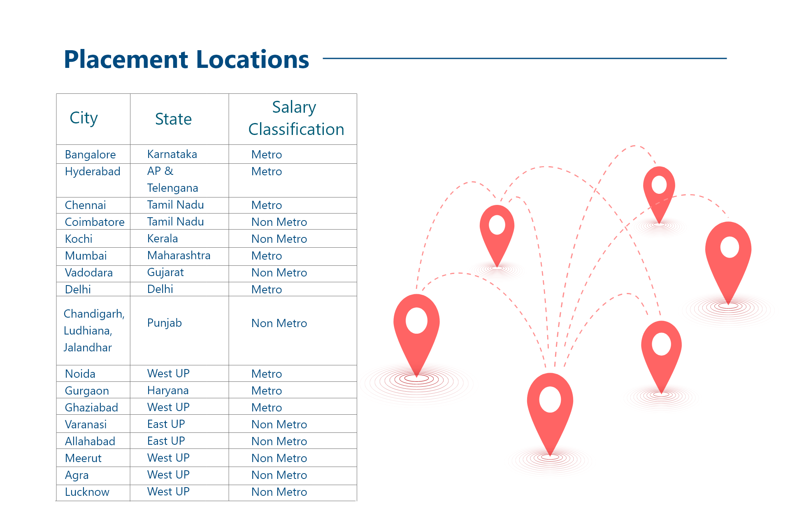Click the "Gujarat" state cell
The width and height of the screenshot is (790, 532).
(165, 273)
